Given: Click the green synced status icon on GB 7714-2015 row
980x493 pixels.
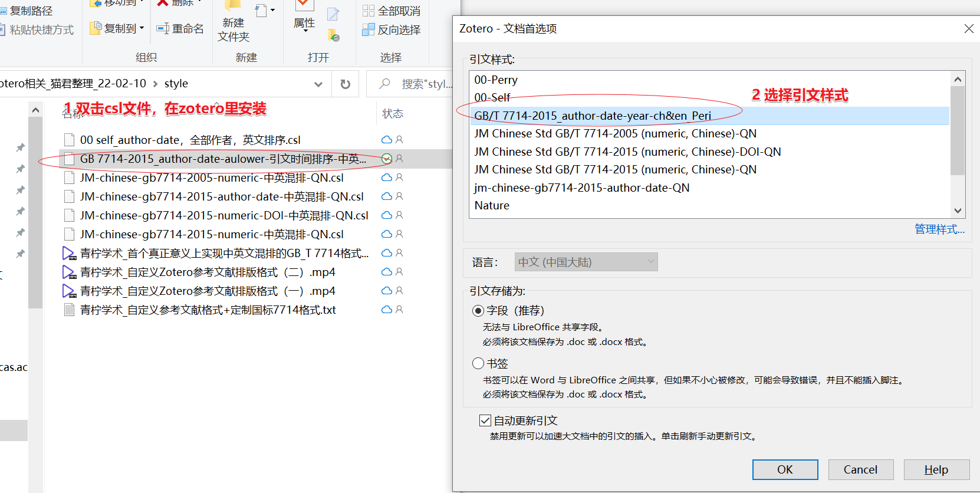Looking at the screenshot, I should (387, 159).
